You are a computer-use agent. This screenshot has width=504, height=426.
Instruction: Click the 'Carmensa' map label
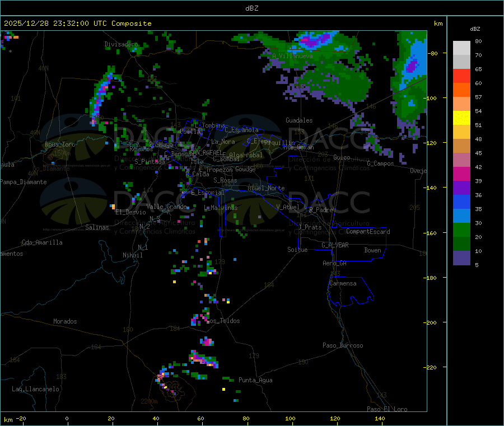pos(343,283)
